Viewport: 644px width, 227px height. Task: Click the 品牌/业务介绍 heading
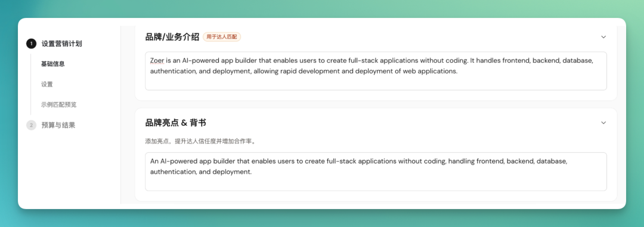coord(172,36)
